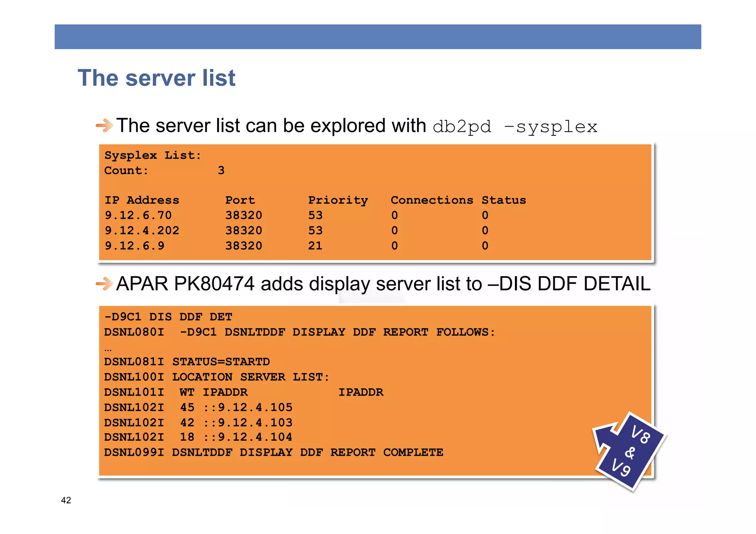Screen dimensions: 756x534
Task: Click Connections value 0 for 9.12.6.70
Action: tap(395, 215)
